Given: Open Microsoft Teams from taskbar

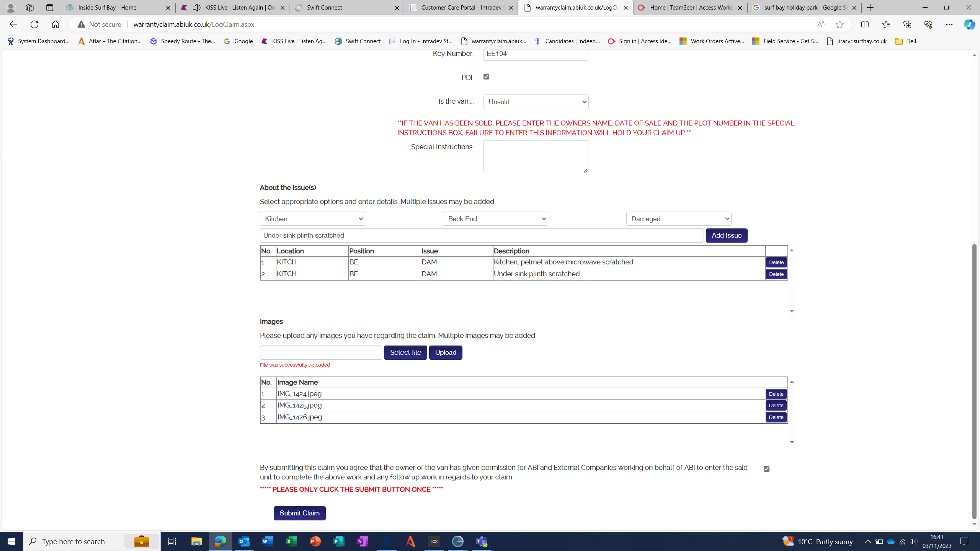Looking at the screenshot, I should 482,541.
